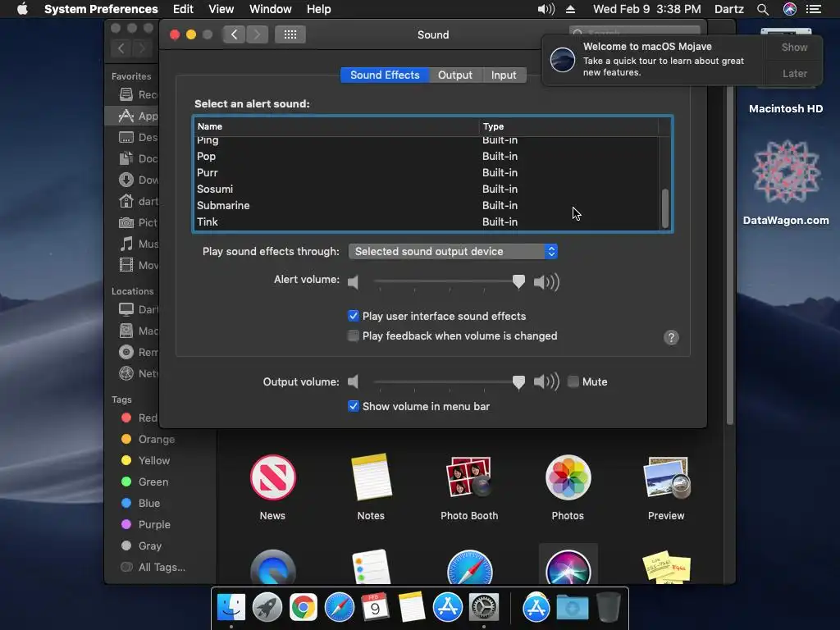The width and height of the screenshot is (840, 630).
Task: Click the volume icon in menu bar
Action: click(546, 9)
